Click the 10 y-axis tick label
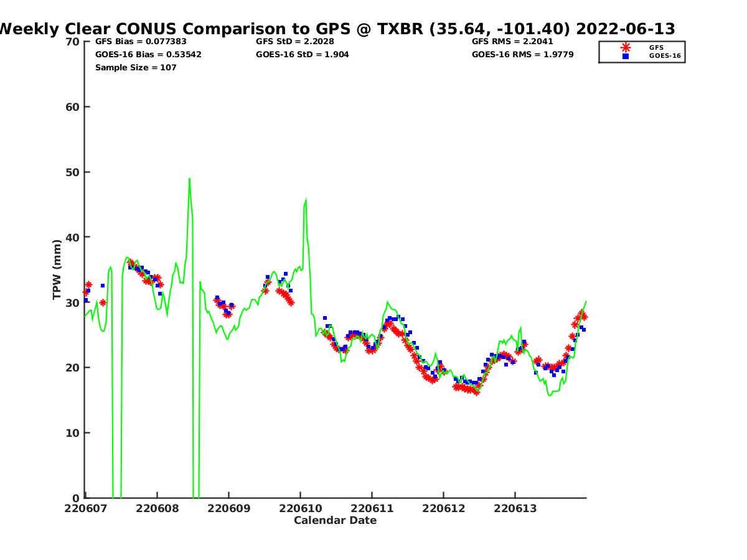747x560 pixels. pos(73,433)
